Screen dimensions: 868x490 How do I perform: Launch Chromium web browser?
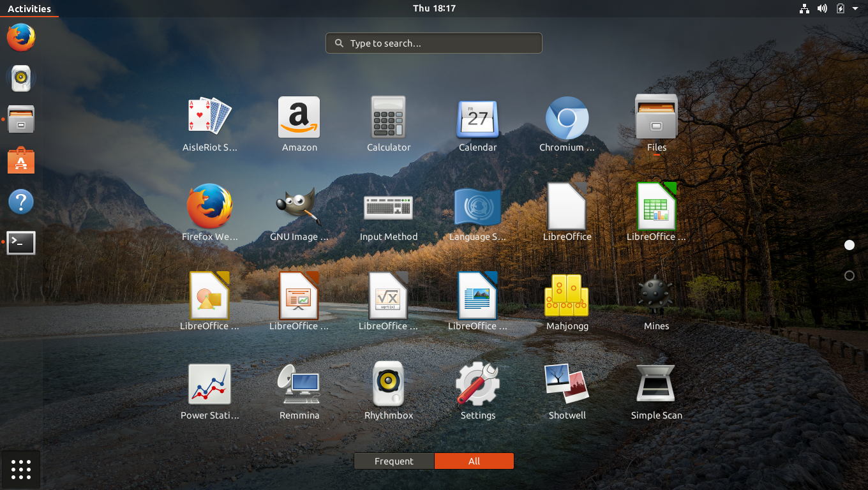pyautogui.click(x=567, y=118)
